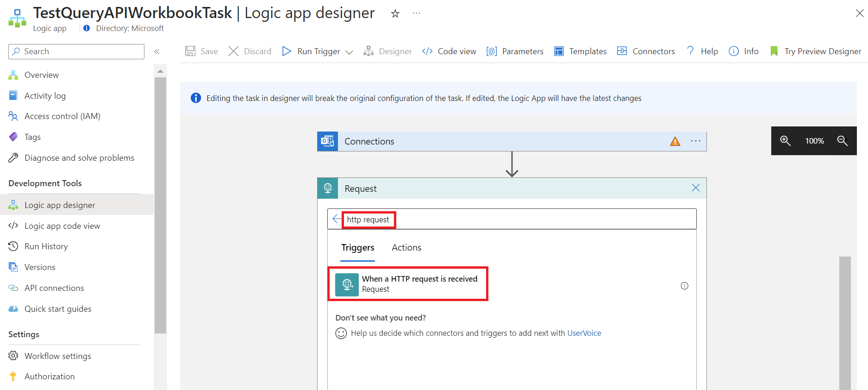The height and width of the screenshot is (390, 868).
Task: Click the sidebar Search field
Action: (x=76, y=51)
